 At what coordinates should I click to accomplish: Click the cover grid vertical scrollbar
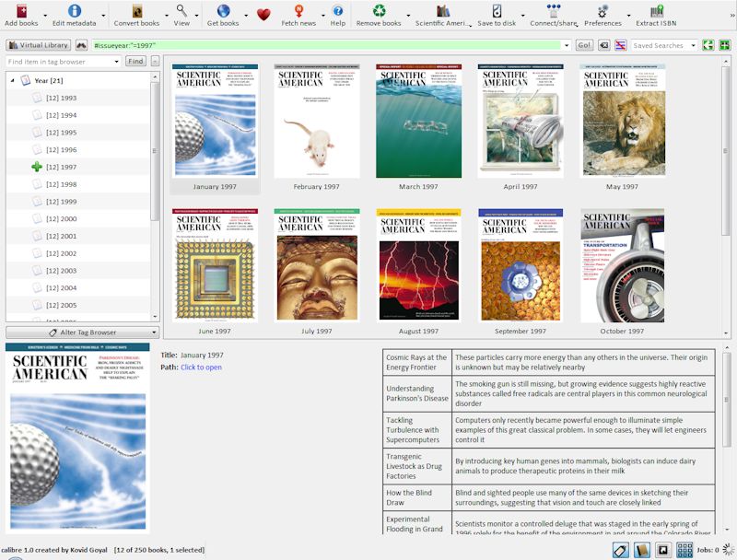click(x=726, y=151)
